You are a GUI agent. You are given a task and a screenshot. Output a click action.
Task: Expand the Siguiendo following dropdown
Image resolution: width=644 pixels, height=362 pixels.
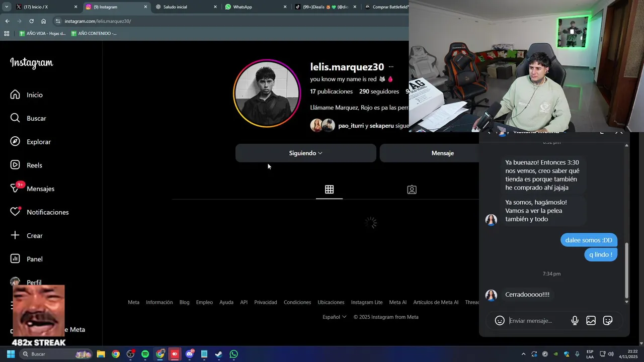coord(306,153)
